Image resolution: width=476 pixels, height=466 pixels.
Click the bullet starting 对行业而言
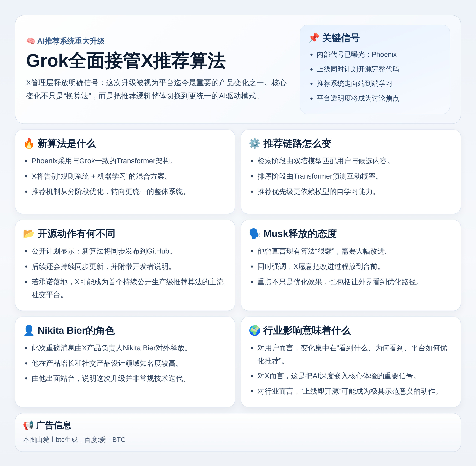348,391
